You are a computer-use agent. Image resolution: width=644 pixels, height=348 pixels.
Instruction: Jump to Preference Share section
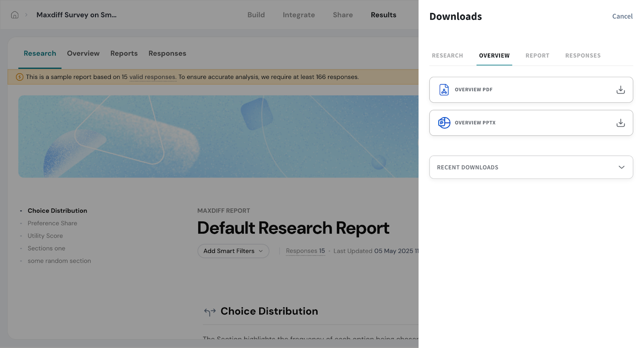pos(52,223)
